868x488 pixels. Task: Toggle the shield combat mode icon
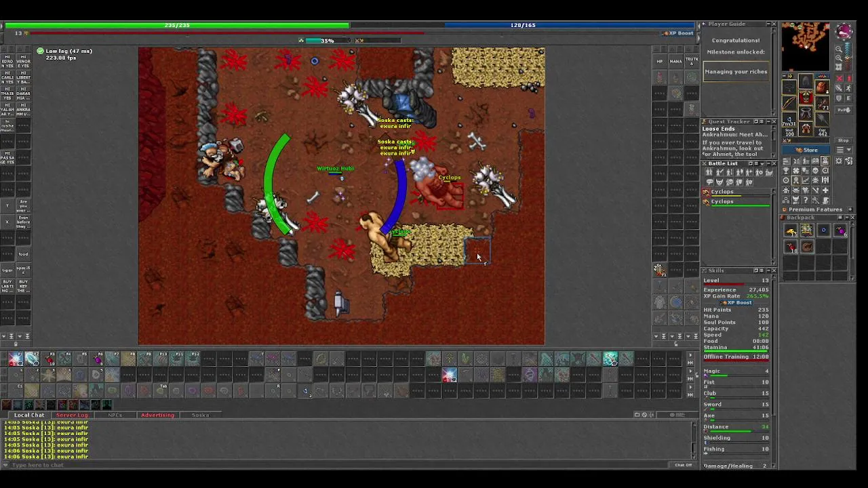[x=839, y=98]
